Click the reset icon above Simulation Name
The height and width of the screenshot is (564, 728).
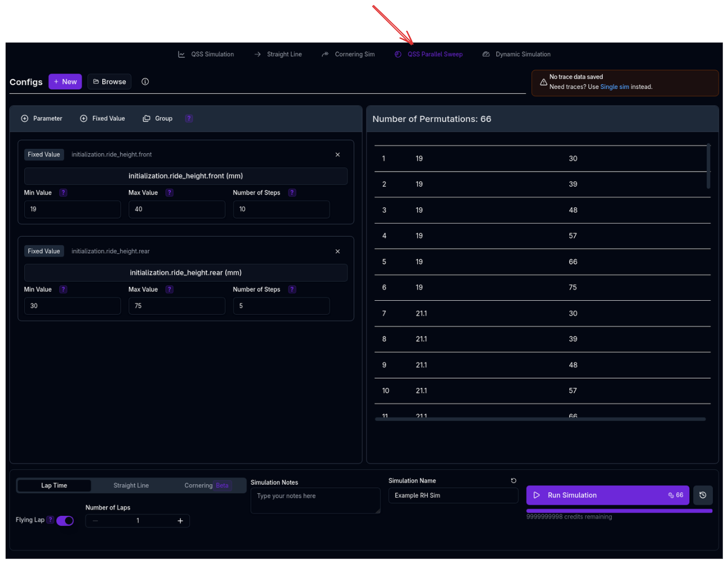point(513,481)
